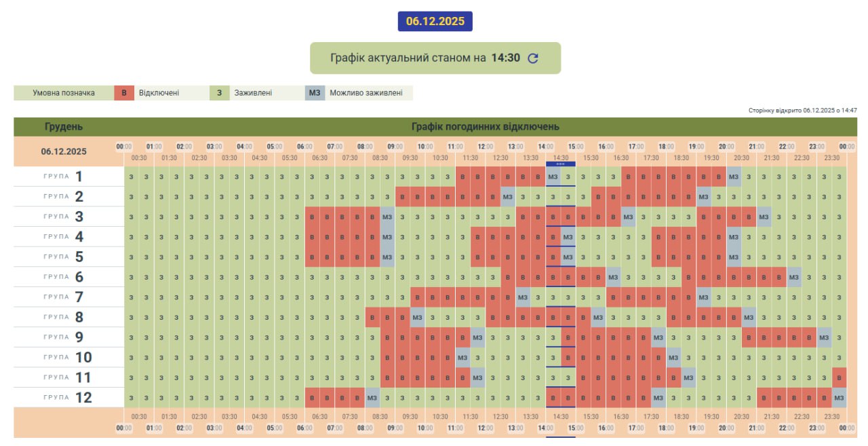Image resolution: width=868 pixels, height=446 pixels.
Task: Click the 12:00 label in the top time header
Action: [486, 147]
